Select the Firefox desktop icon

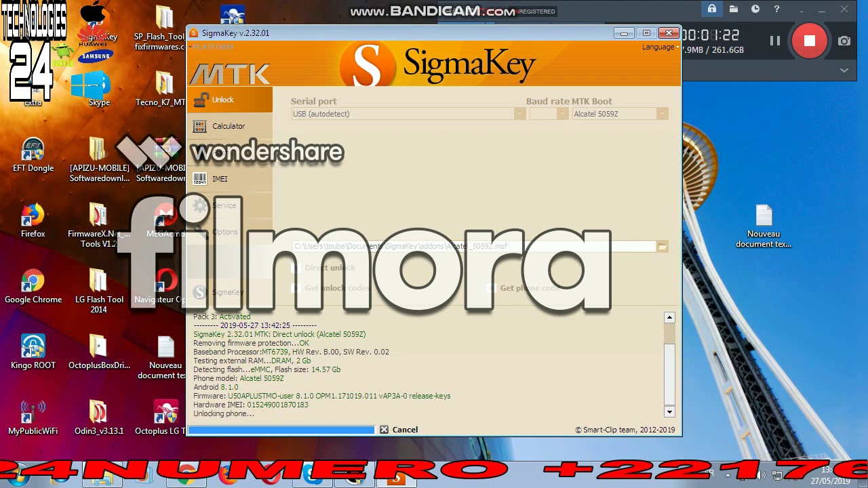pos(33,221)
